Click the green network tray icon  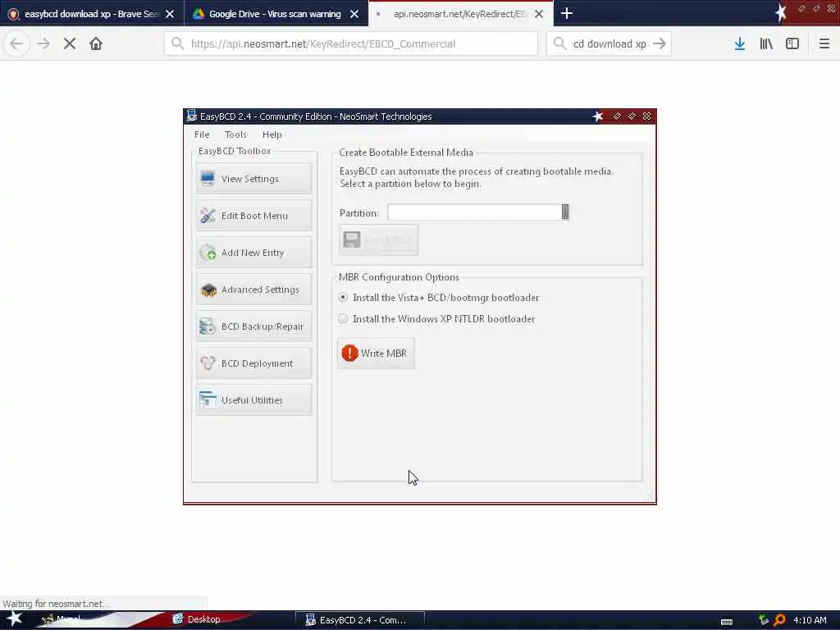tap(764, 620)
